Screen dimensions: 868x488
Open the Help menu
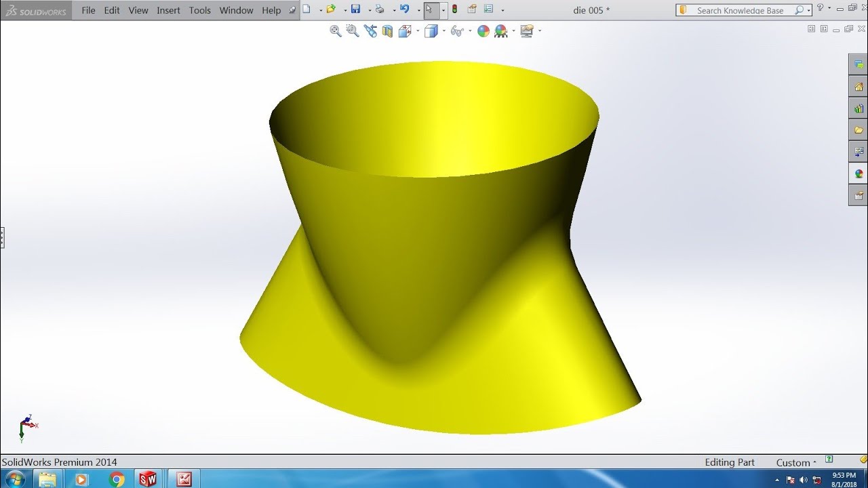[x=271, y=10]
